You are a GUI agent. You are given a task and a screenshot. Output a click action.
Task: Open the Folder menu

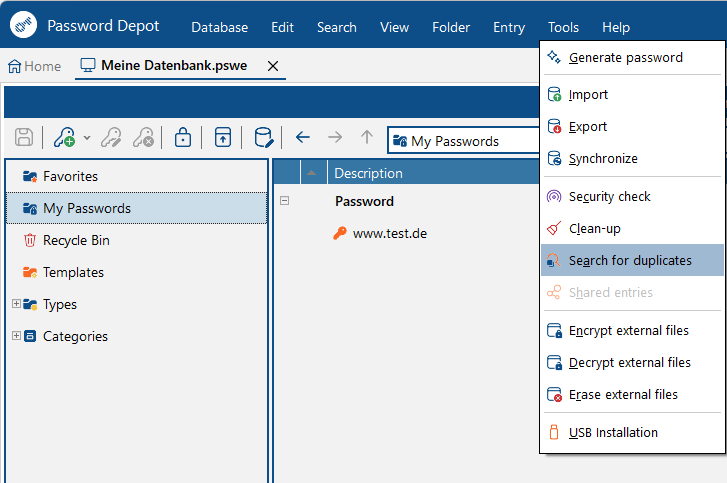point(451,27)
